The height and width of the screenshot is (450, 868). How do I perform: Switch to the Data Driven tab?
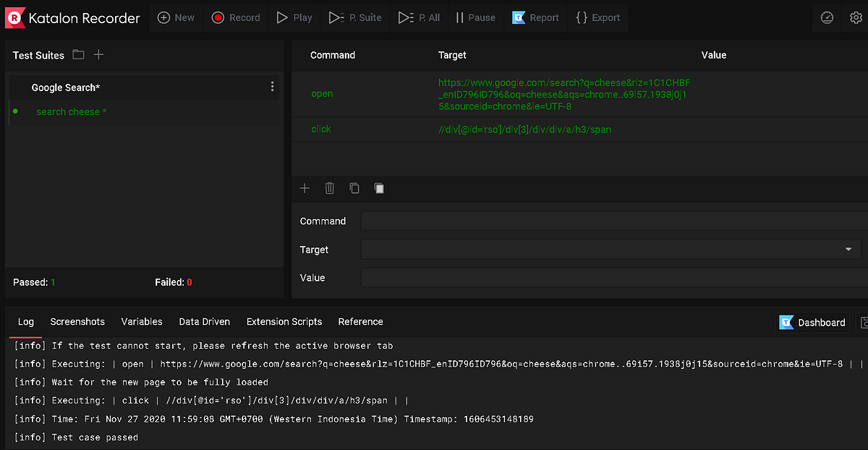click(x=205, y=322)
